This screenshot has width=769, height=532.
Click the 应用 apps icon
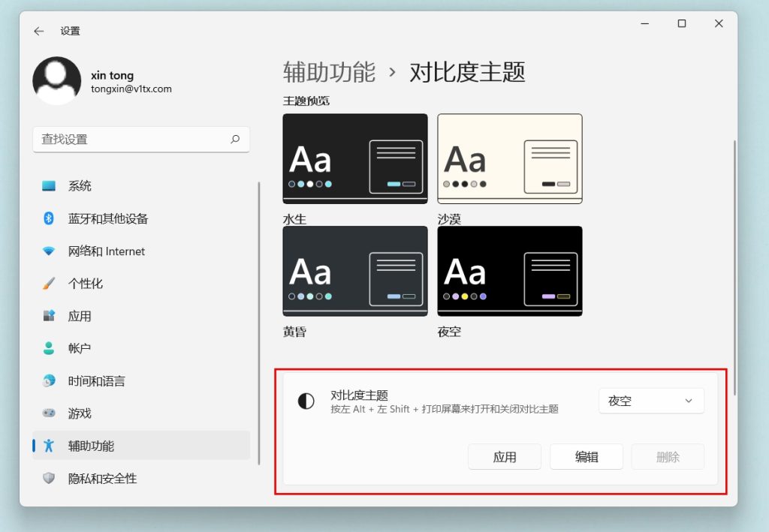coord(49,316)
